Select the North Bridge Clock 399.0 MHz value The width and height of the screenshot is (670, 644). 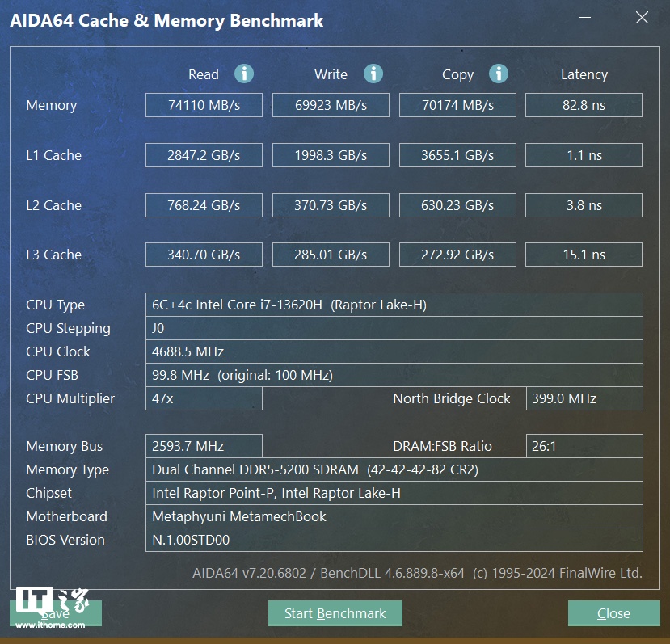tap(584, 398)
